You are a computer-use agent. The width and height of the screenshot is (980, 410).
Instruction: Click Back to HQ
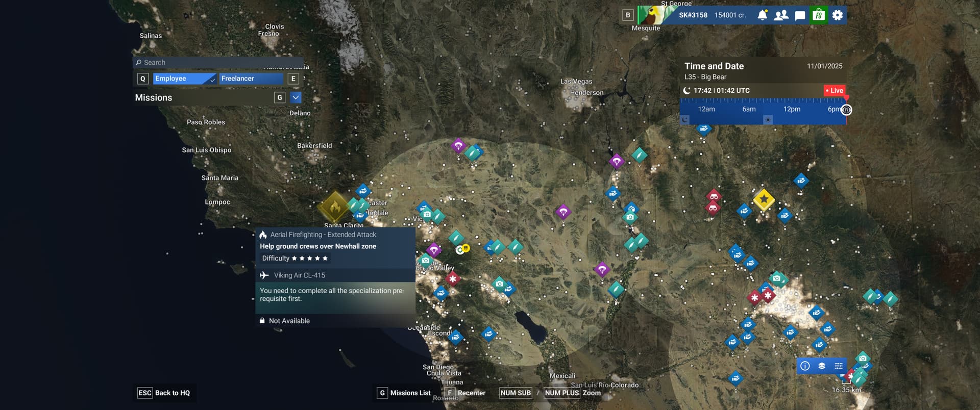164,393
